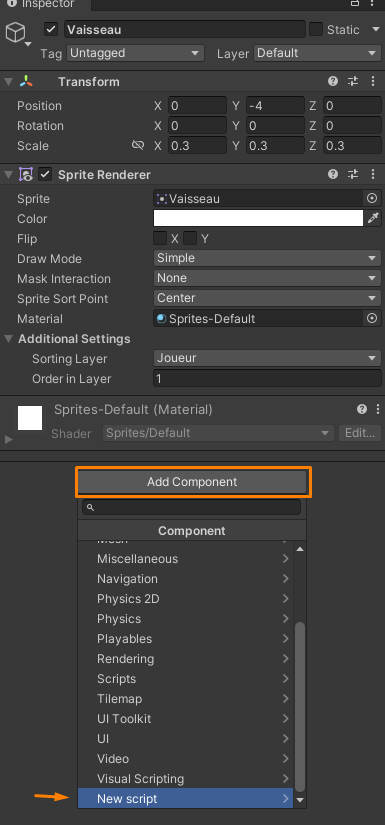The image size is (385, 825).
Task: Open the Tag dropdown showing Untagged
Action: click(x=135, y=53)
